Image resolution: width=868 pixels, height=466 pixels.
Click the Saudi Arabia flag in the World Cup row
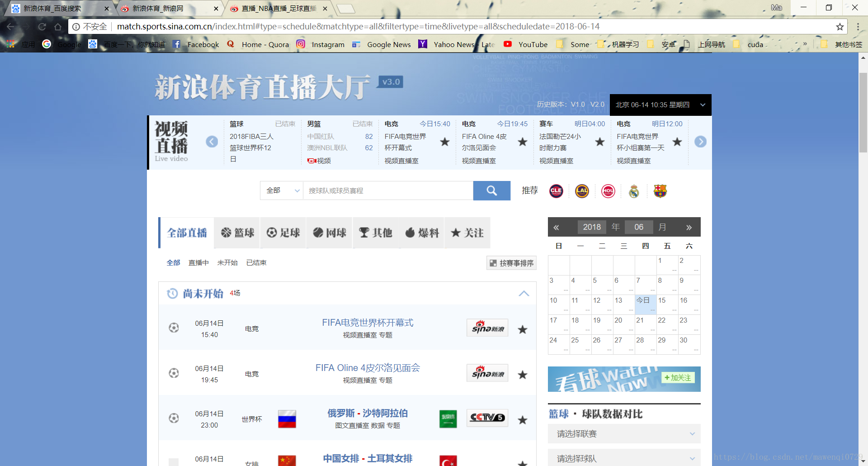[x=448, y=419]
